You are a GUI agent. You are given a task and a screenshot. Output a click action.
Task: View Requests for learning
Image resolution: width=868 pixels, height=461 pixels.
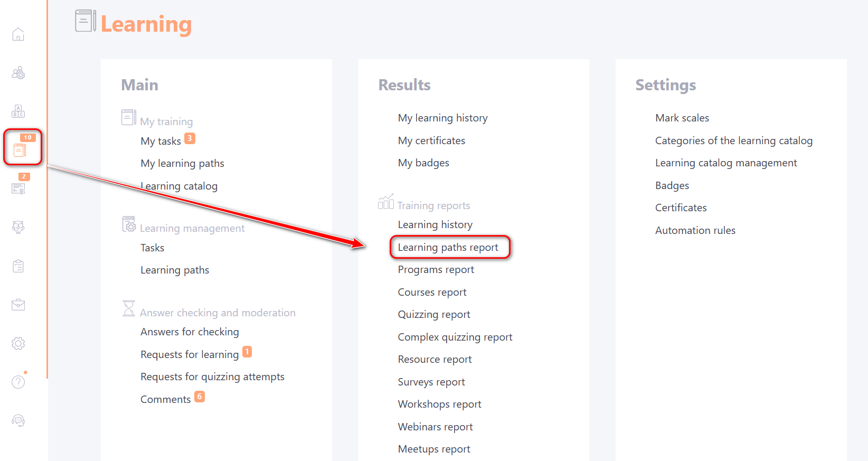190,354
